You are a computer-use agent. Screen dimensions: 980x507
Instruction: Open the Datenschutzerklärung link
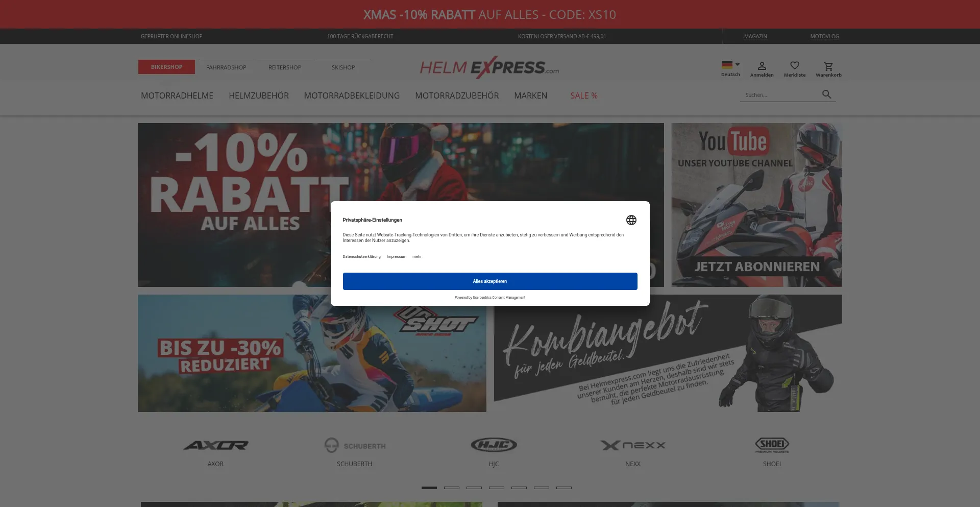click(x=361, y=257)
